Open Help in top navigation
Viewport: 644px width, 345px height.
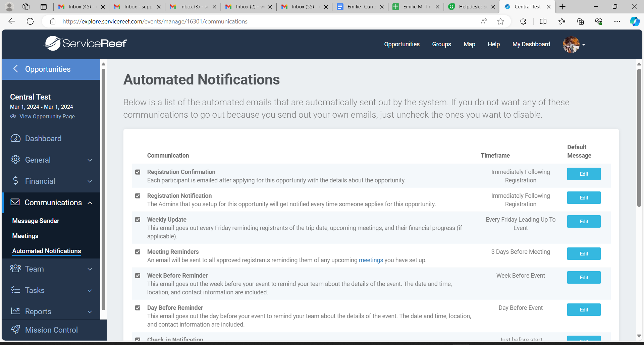click(x=494, y=44)
